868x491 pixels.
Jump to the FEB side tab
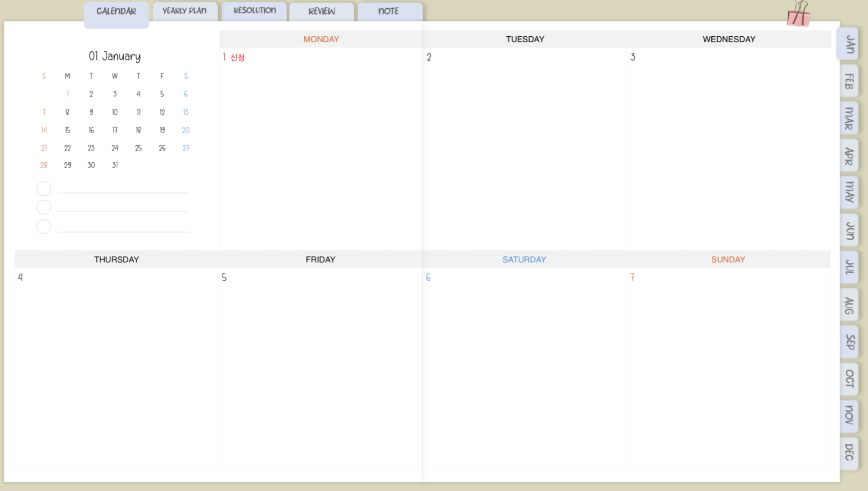(x=849, y=81)
